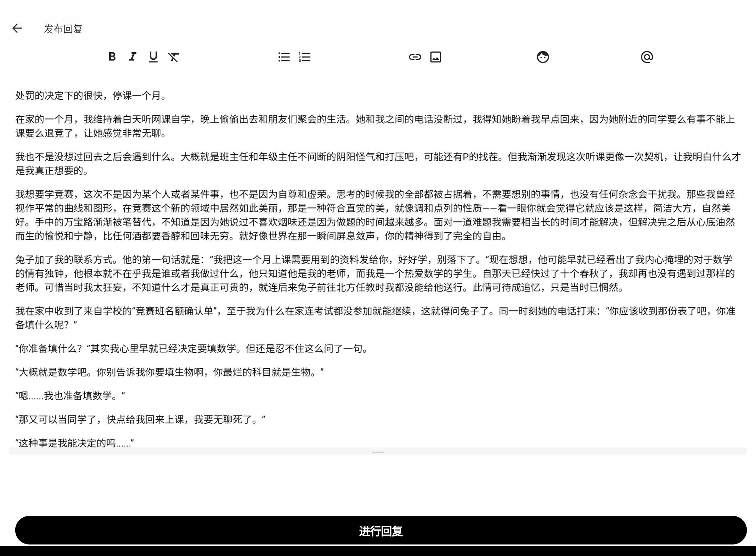This screenshot has height=556, width=756.
Task: Mention a user with @ icon
Action: pyautogui.click(x=647, y=57)
